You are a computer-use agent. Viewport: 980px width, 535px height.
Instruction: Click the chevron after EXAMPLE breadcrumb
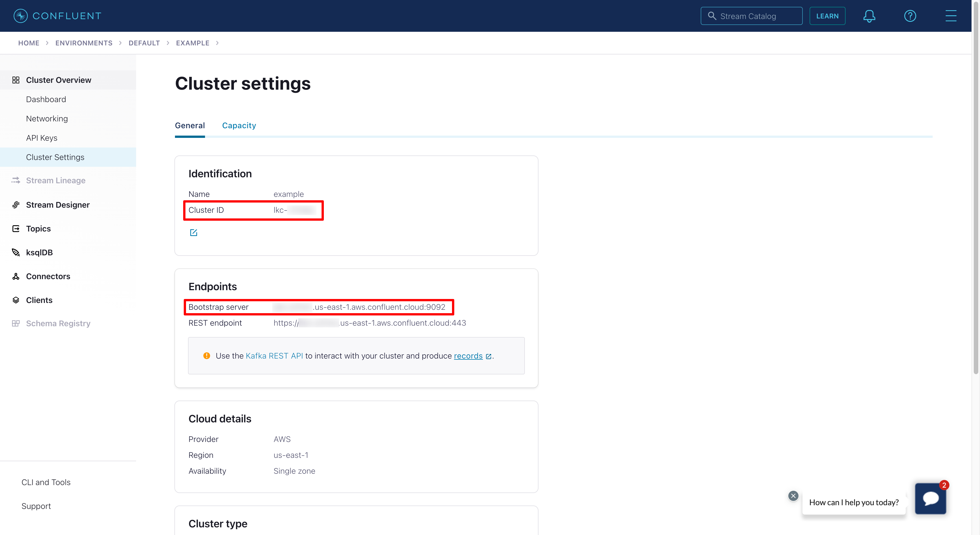pos(217,43)
